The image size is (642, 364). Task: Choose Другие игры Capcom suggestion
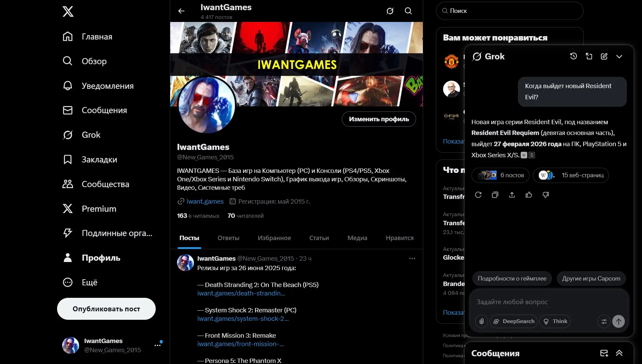click(x=591, y=279)
